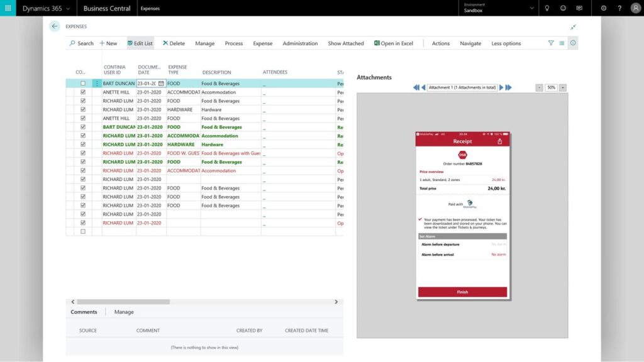The height and width of the screenshot is (362, 644).
Task: Open the Microsoft 365 app launcher grid
Action: click(x=8, y=8)
